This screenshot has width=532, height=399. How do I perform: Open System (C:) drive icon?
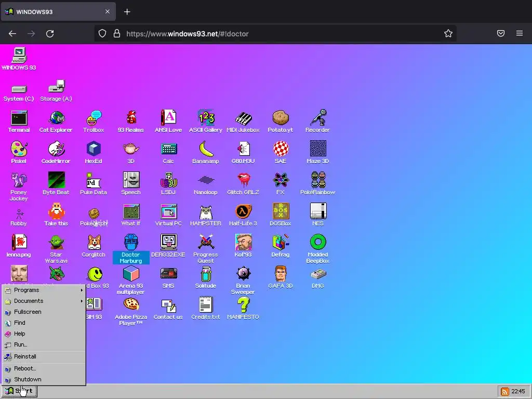(19, 92)
